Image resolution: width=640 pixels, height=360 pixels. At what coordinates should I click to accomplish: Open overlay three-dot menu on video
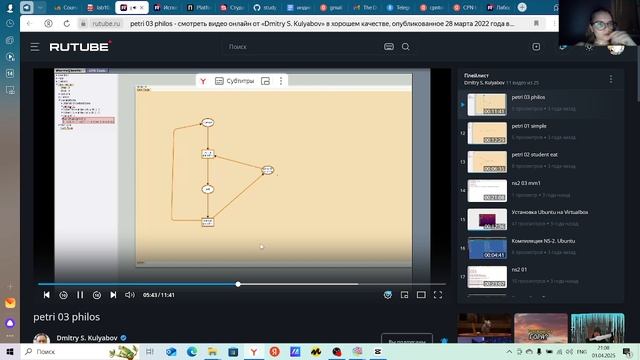281,81
